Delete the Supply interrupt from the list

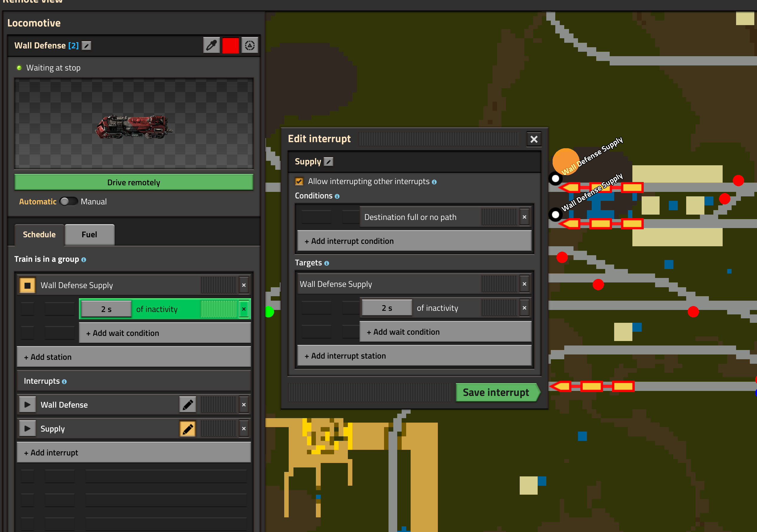coord(244,429)
